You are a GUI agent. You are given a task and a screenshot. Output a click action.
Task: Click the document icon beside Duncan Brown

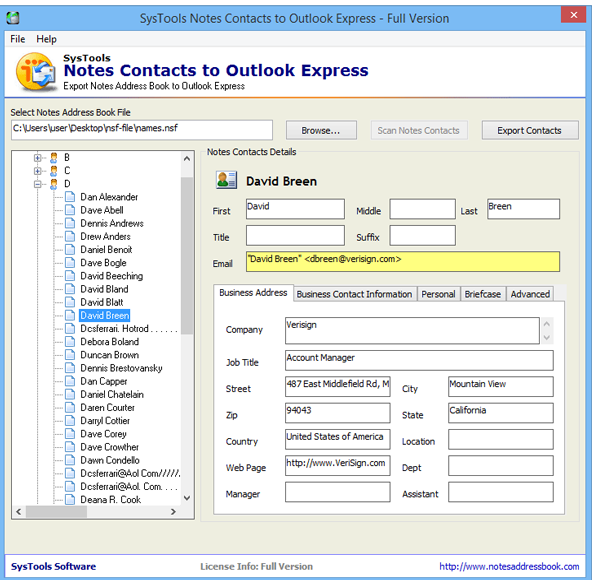tap(70, 355)
